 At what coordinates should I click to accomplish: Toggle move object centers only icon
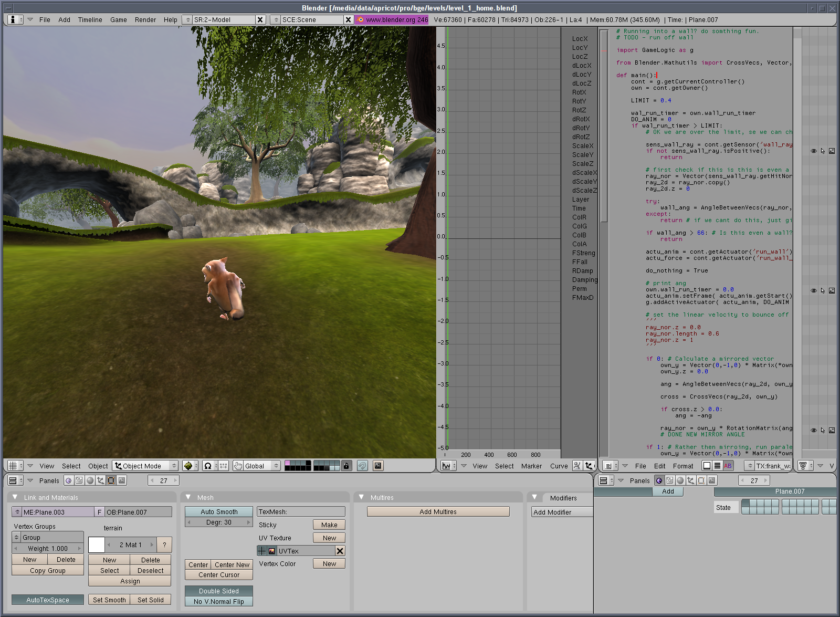pyautogui.click(x=224, y=466)
